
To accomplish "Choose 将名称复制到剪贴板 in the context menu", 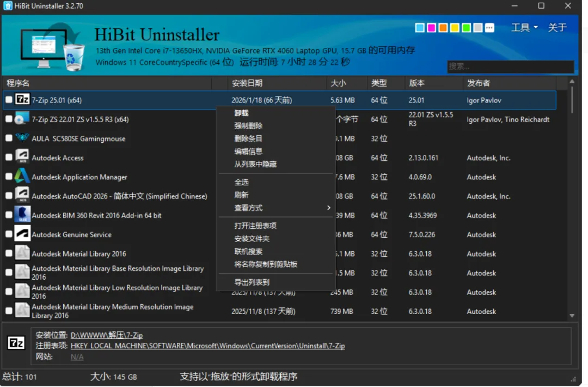I will 275,264.
